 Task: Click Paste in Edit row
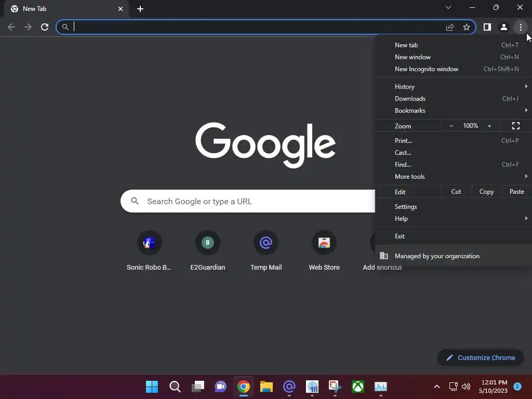(x=517, y=192)
